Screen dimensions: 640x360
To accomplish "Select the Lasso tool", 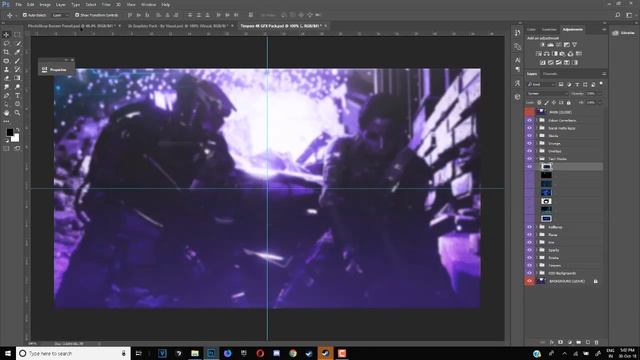I will [x=6, y=43].
